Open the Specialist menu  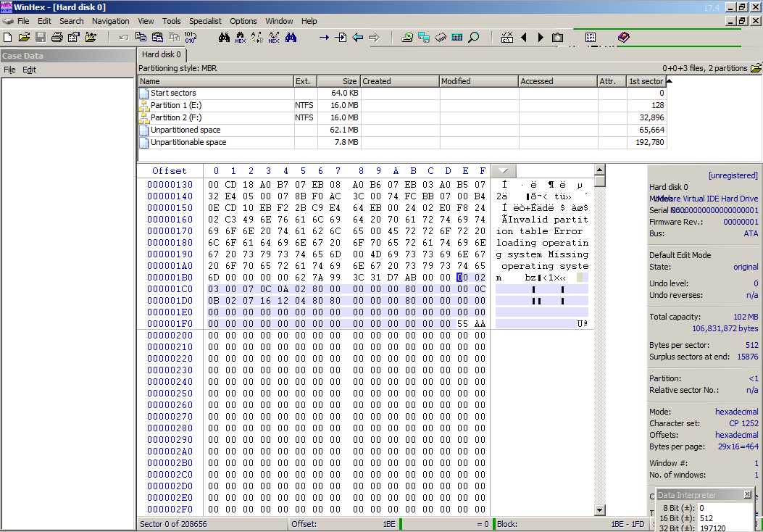pos(206,21)
